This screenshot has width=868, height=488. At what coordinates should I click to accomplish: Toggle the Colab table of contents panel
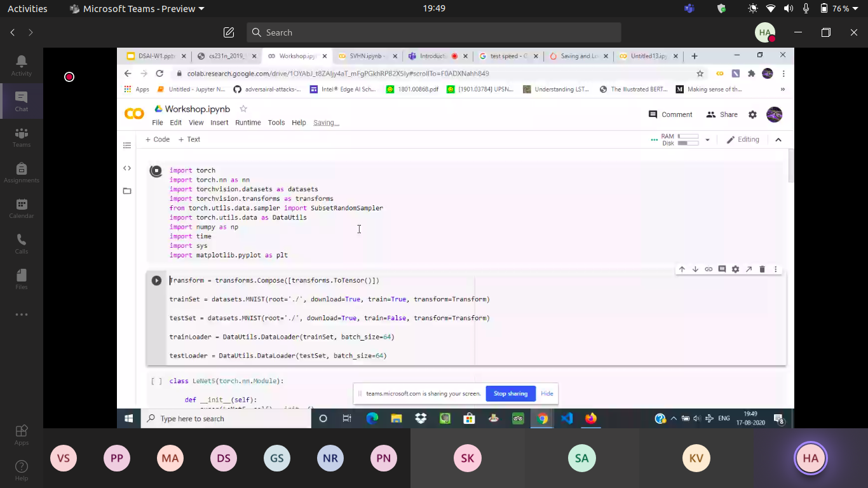(127, 146)
